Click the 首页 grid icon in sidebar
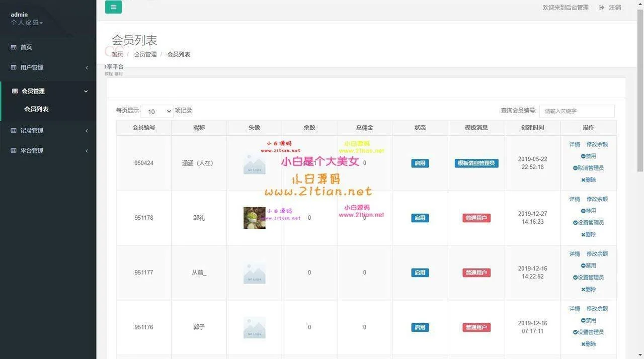644x359 pixels. pos(14,47)
